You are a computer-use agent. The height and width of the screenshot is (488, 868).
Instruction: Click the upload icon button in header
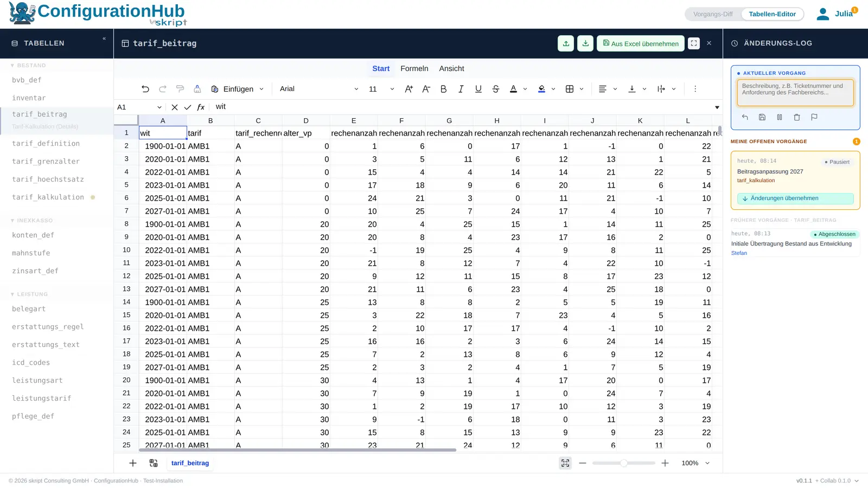coord(566,43)
